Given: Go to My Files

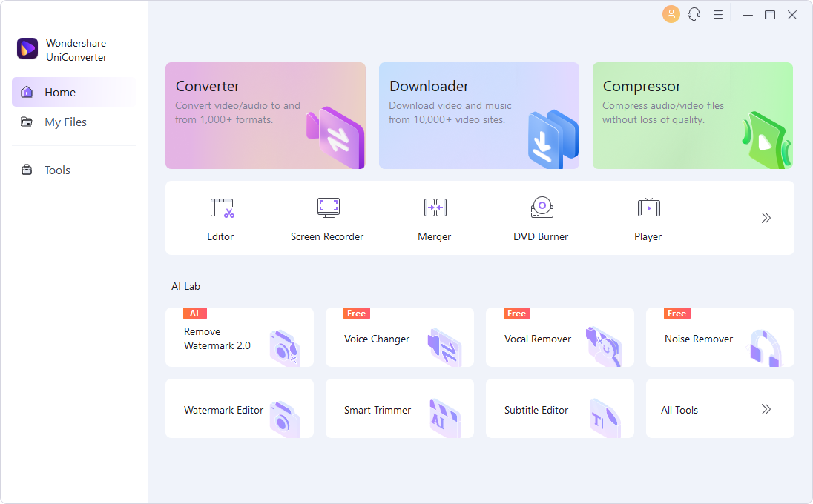Looking at the screenshot, I should (x=65, y=122).
